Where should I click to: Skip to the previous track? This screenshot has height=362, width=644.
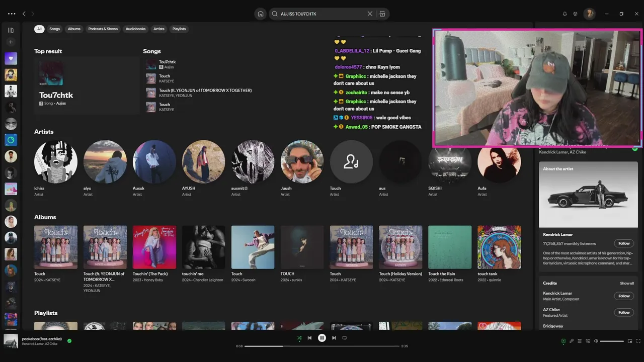coord(310,338)
